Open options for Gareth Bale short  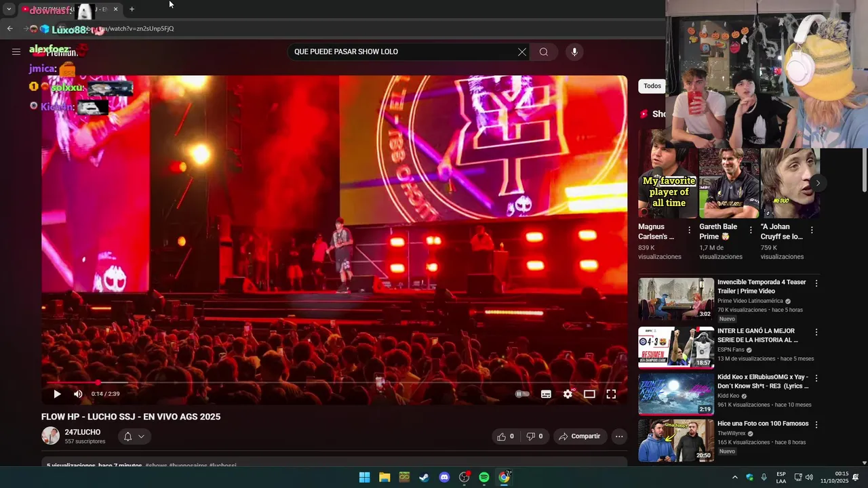751,230
